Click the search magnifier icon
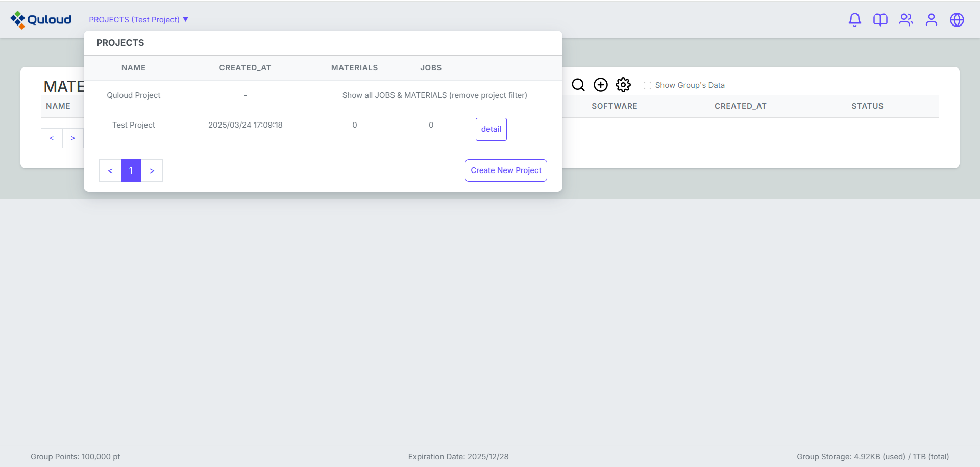 (x=578, y=85)
